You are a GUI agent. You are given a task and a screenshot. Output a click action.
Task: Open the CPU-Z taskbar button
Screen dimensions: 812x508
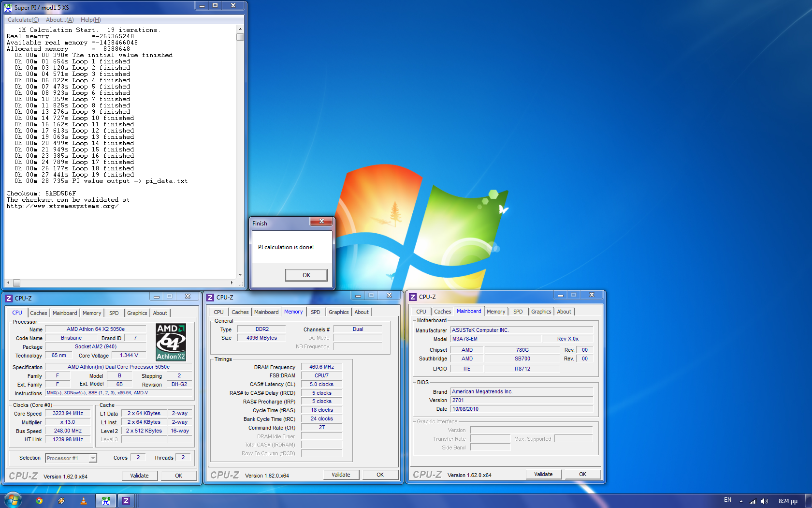126,501
